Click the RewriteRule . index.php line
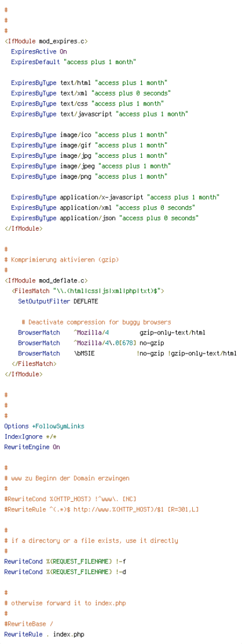 (44, 634)
